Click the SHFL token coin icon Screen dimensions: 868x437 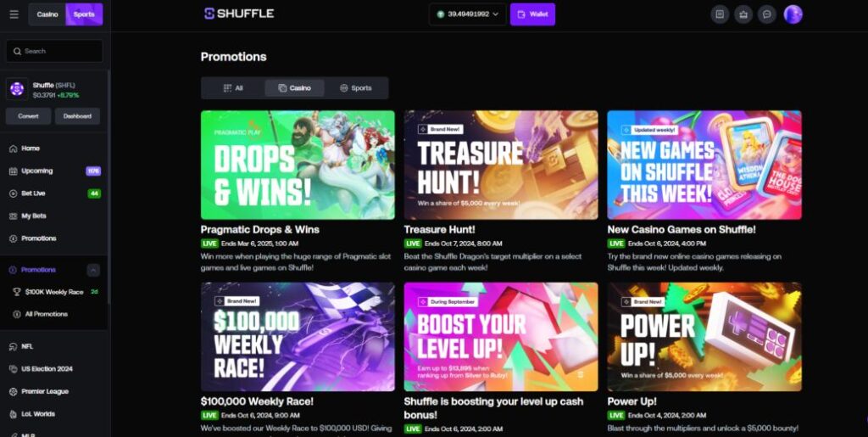point(17,89)
